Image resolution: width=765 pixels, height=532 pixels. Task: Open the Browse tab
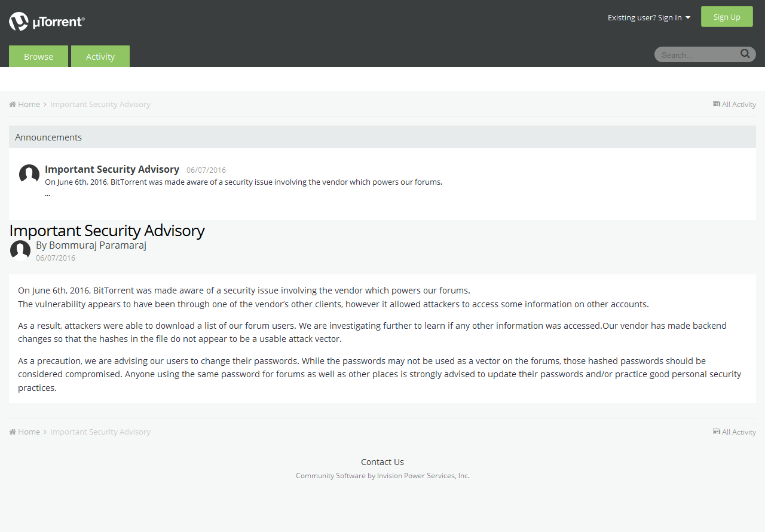(x=38, y=56)
